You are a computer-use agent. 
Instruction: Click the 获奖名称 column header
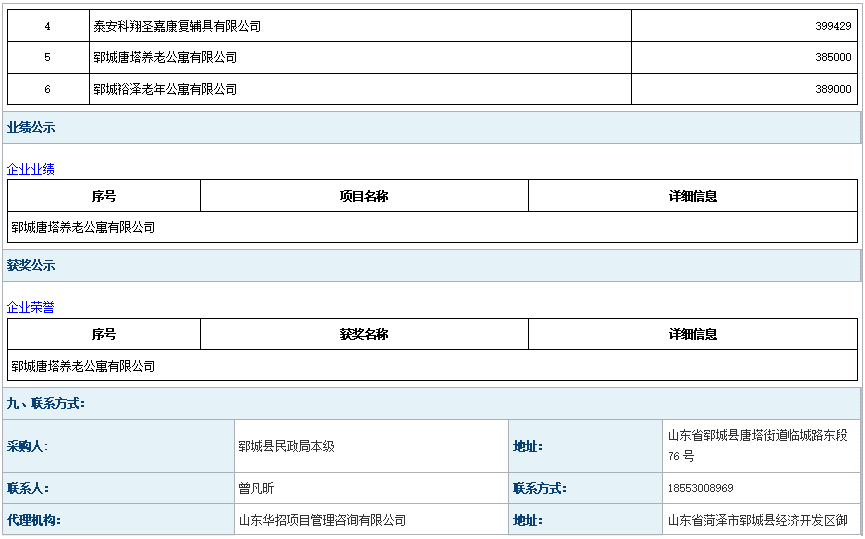364,334
